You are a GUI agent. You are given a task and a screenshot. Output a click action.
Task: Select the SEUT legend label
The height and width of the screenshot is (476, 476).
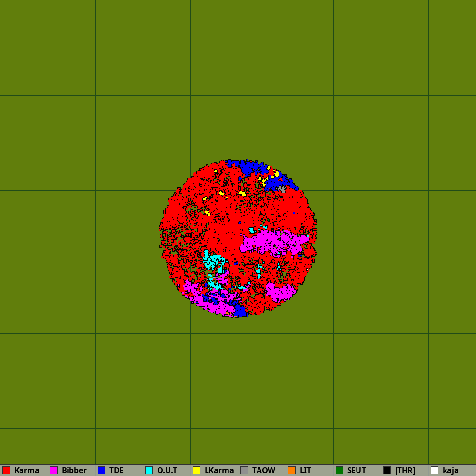click(357, 471)
